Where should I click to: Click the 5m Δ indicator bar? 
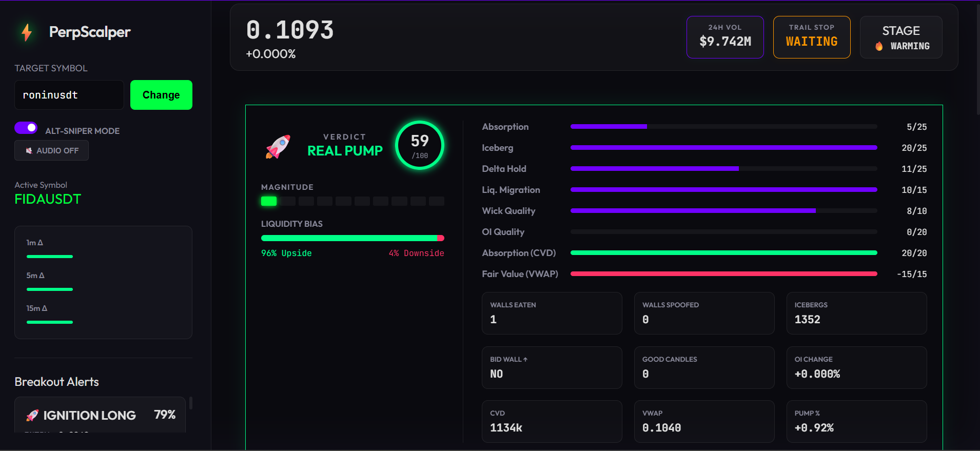(x=50, y=289)
